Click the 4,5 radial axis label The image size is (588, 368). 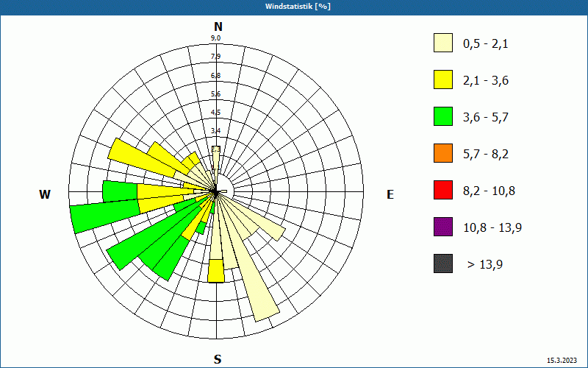[215, 113]
